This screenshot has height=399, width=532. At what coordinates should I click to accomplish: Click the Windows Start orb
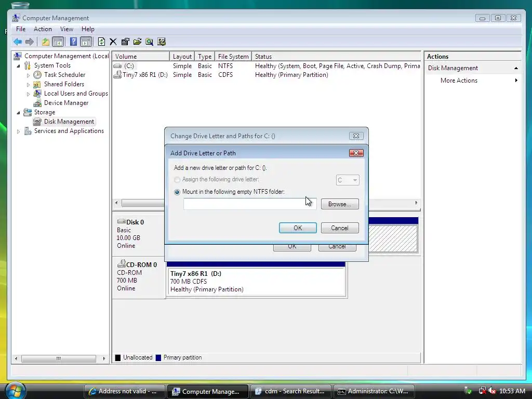click(x=15, y=391)
